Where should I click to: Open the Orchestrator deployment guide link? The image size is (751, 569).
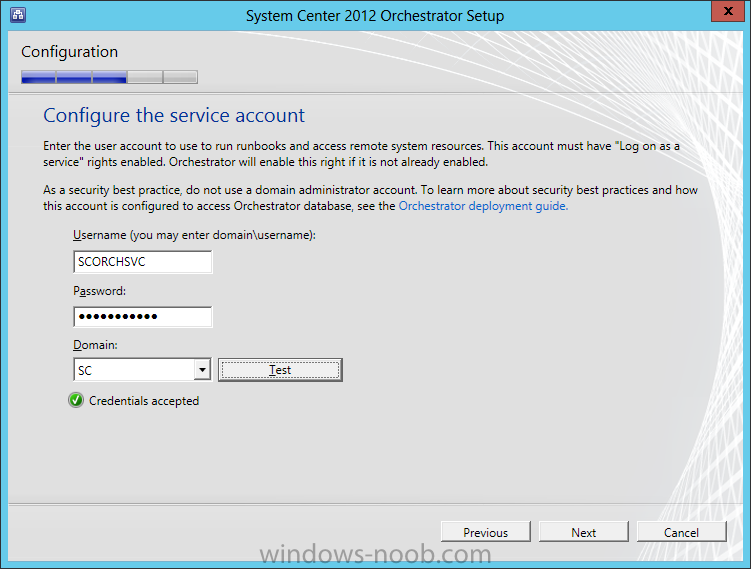483,206
